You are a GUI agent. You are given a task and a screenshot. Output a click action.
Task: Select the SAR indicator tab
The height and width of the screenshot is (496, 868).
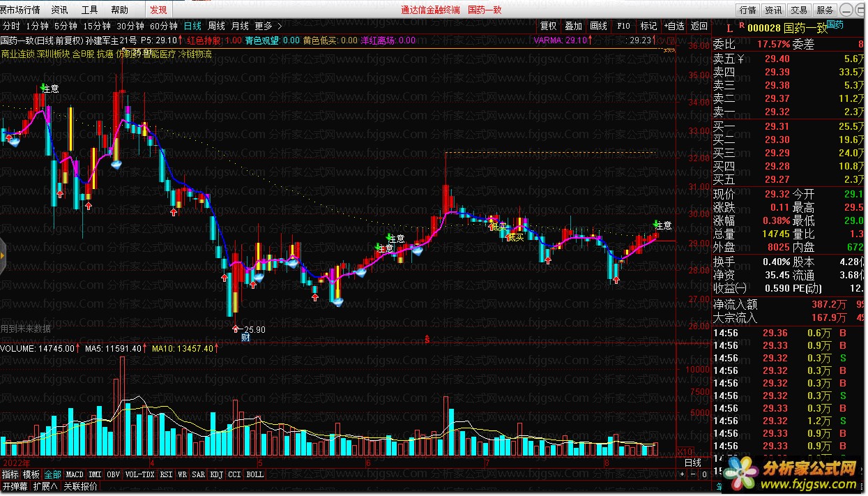tap(199, 474)
